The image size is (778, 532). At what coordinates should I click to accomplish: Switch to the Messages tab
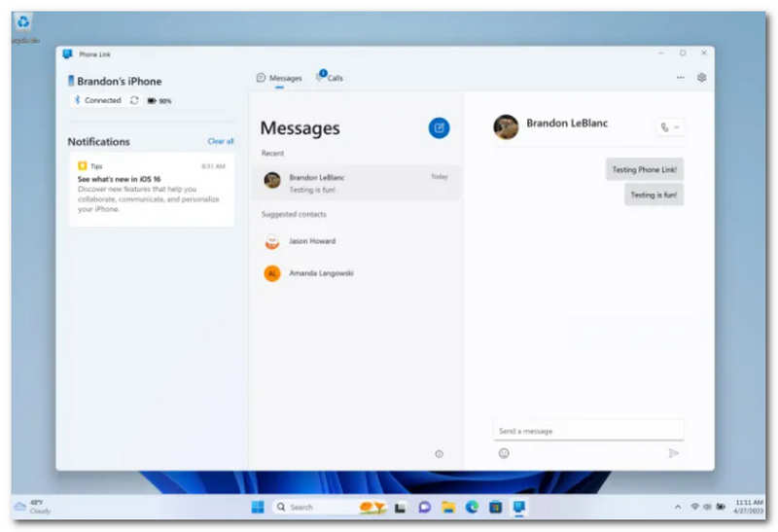(x=279, y=78)
